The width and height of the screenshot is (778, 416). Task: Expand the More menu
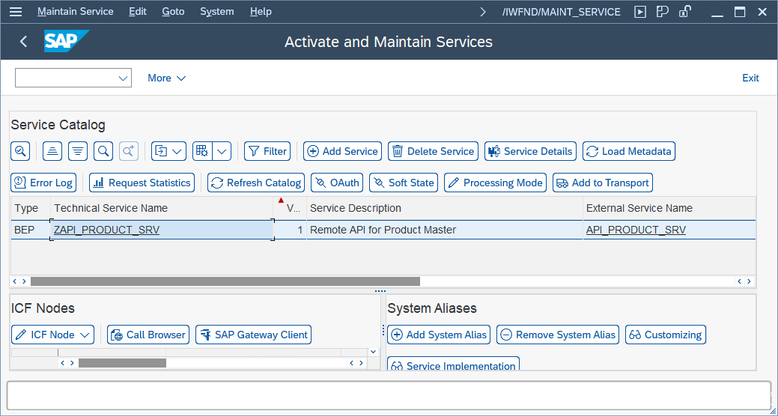pyautogui.click(x=166, y=78)
